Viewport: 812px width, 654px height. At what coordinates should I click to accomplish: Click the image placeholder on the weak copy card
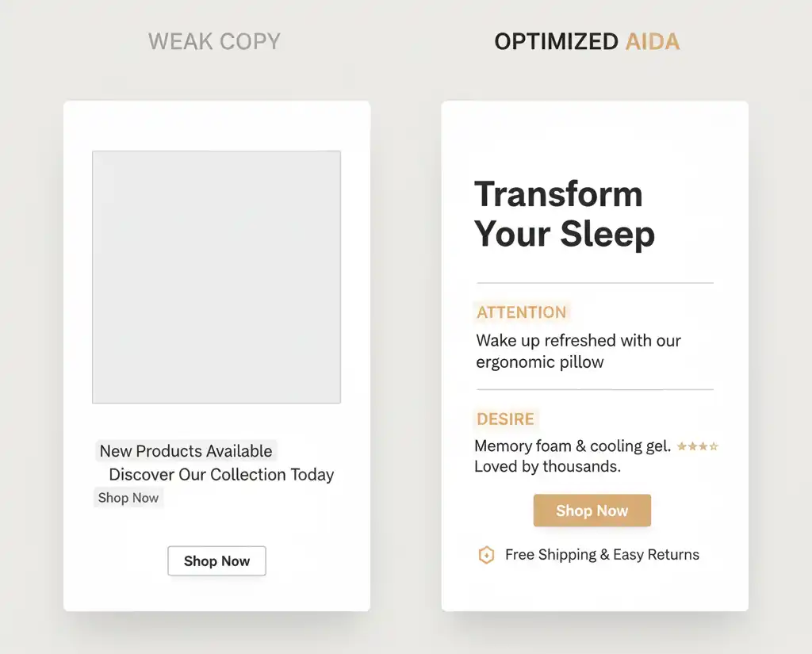tap(217, 276)
